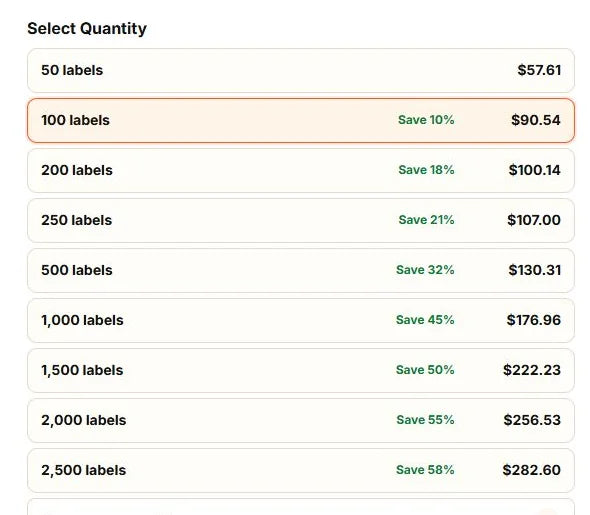Screen dimensions: 590x515
Task: Select the 2,500 labels option
Action: pos(301,471)
